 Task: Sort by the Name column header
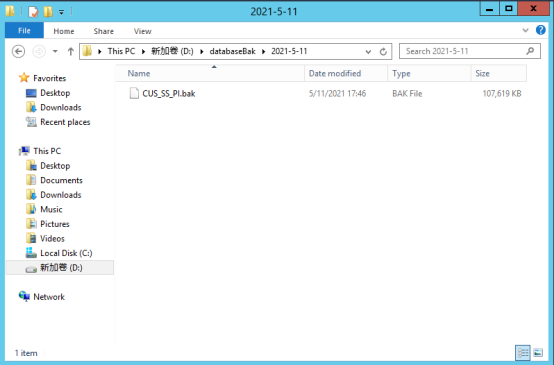coord(210,73)
